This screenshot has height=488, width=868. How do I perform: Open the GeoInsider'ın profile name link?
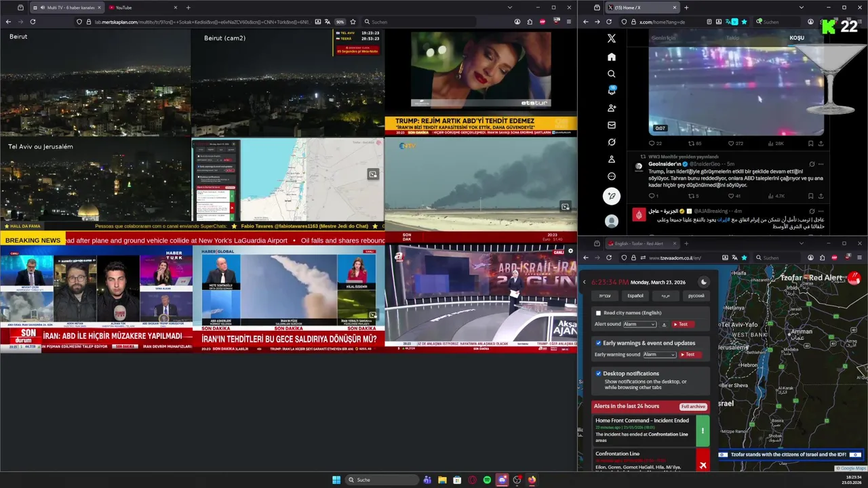click(665, 164)
